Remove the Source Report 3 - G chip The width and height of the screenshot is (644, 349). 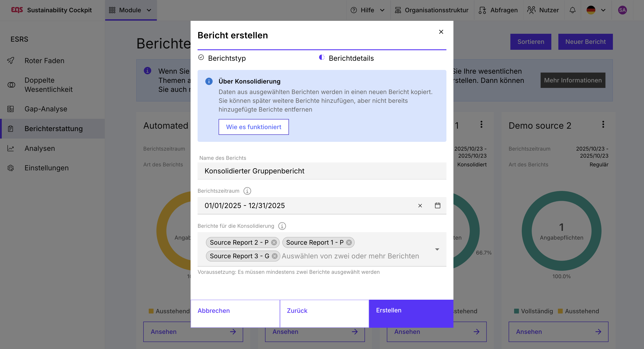tap(274, 256)
